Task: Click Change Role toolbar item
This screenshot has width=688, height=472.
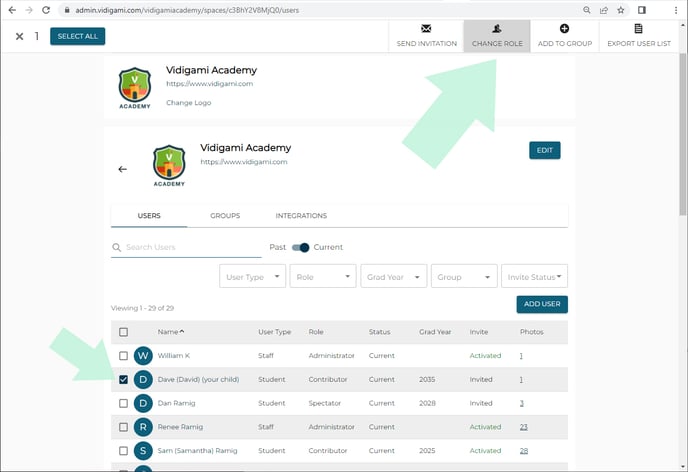Action: [497, 36]
